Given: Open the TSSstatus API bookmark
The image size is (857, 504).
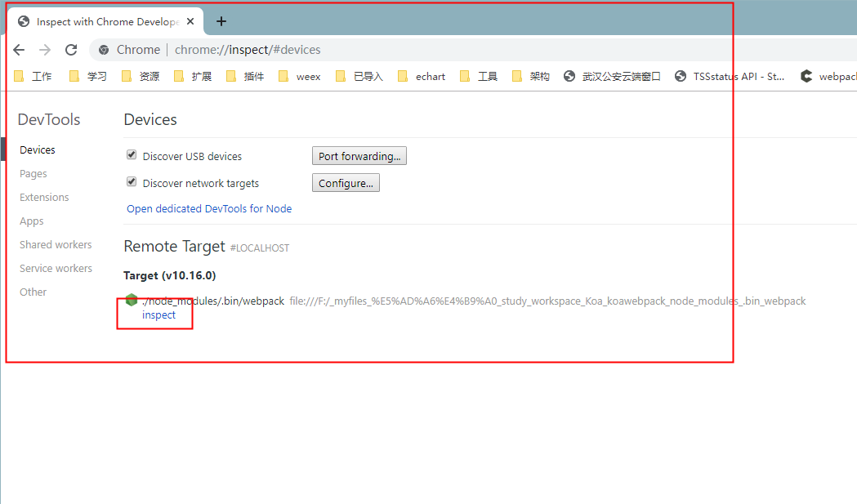Looking at the screenshot, I should (x=730, y=77).
